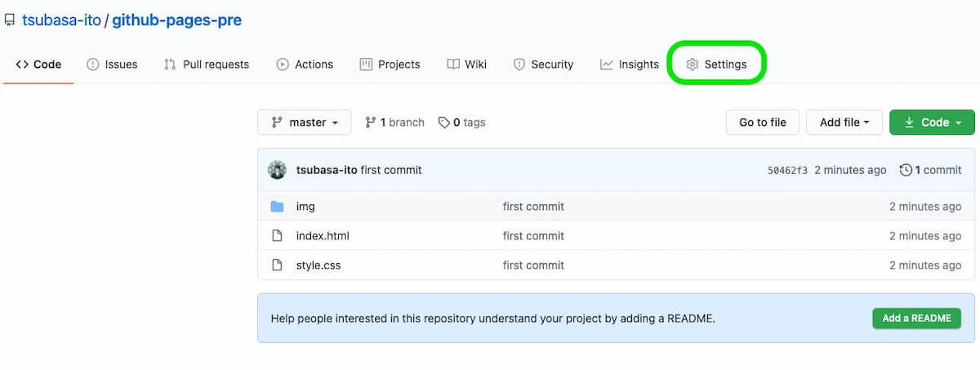Click tsubasa-ito author name in commit bar
This screenshot has height=370, width=980.
[327, 170]
